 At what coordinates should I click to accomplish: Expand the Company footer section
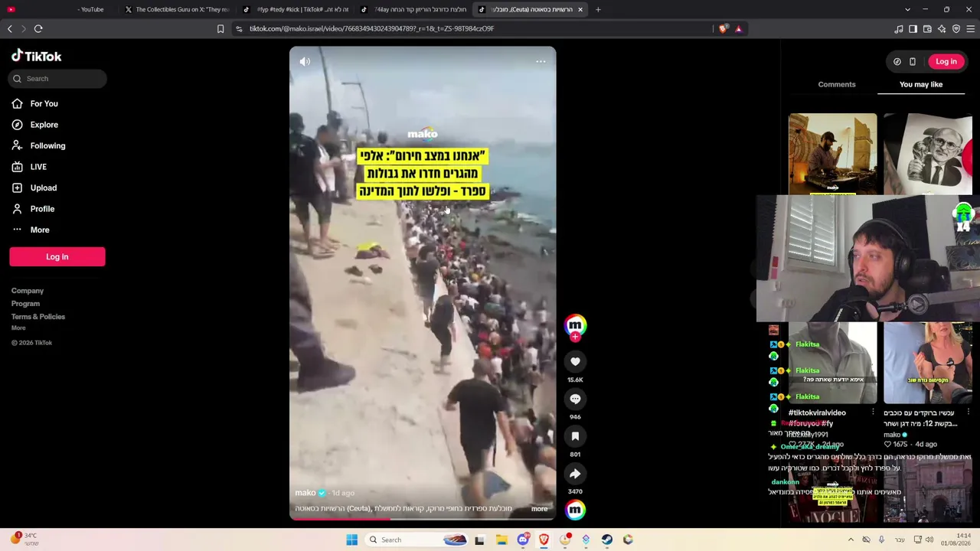coord(28,291)
